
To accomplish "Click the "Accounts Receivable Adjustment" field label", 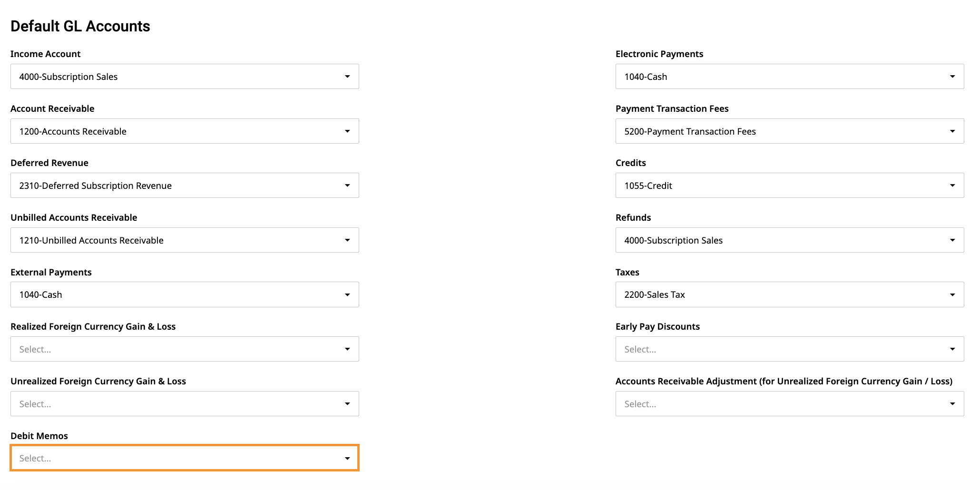I will click(784, 381).
